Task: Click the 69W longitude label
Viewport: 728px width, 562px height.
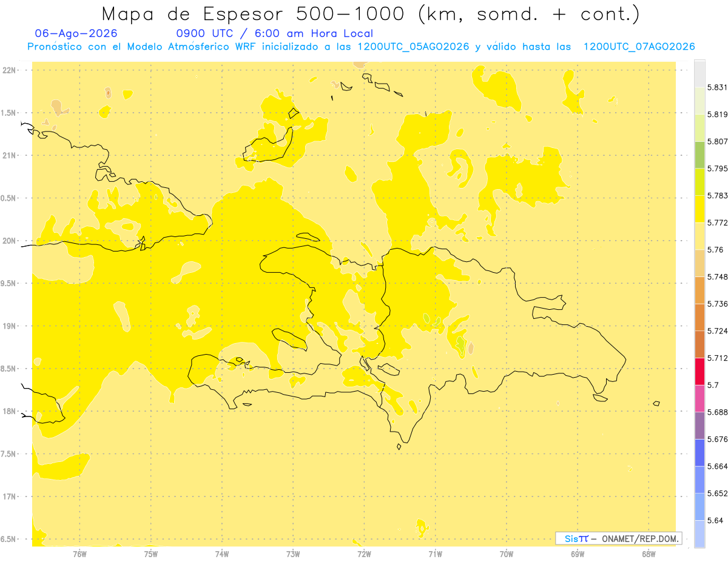Action: tap(578, 554)
